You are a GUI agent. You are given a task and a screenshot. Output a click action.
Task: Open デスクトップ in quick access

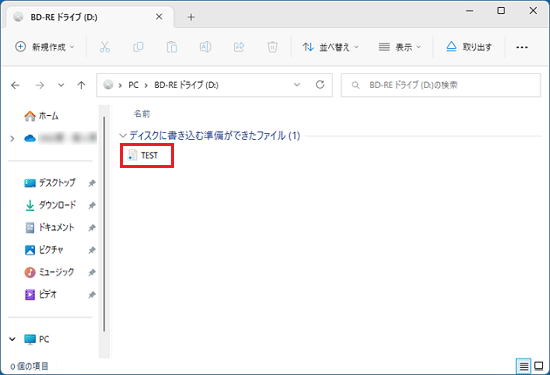coord(50,183)
